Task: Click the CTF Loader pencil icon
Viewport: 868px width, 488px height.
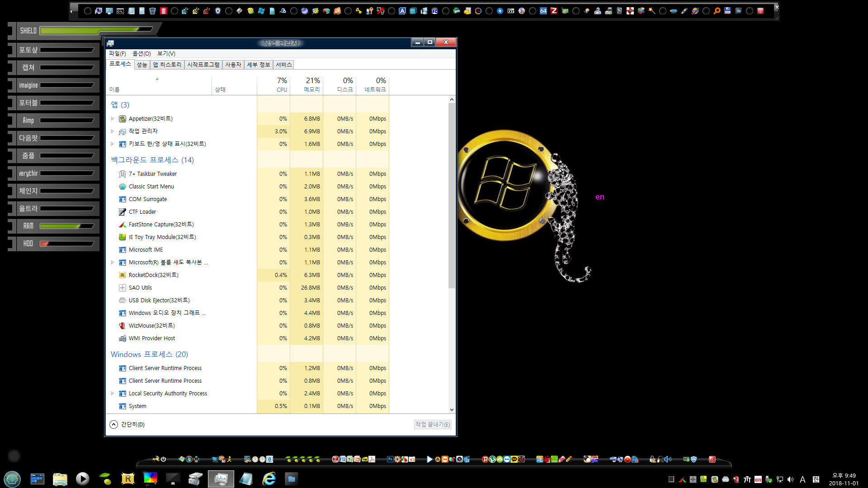Action: 122,212
